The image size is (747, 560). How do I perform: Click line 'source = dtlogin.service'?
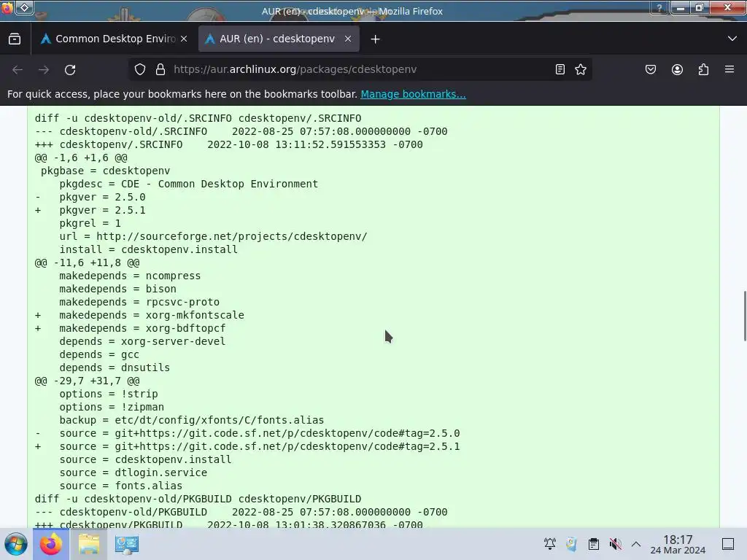click(x=133, y=472)
